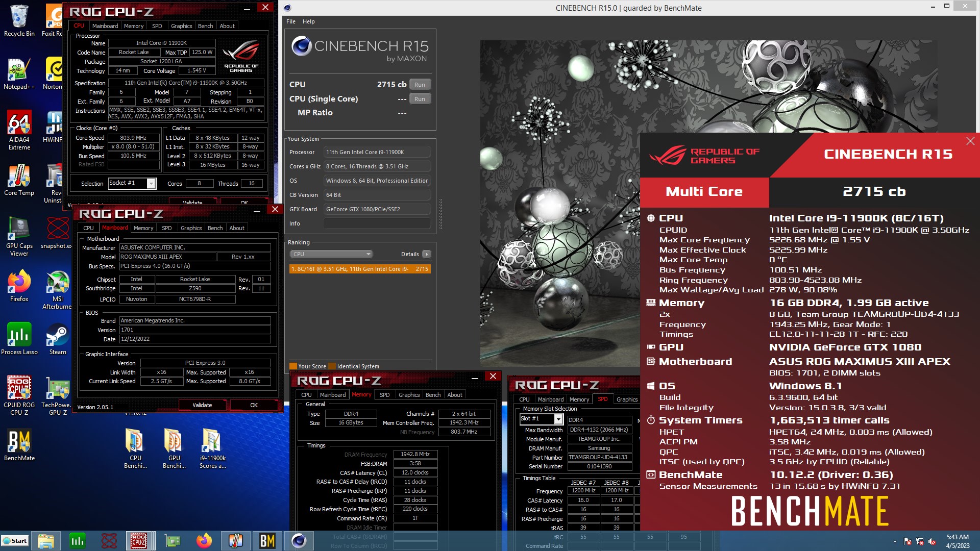Open the BenchMate desktop icon

coord(19,445)
